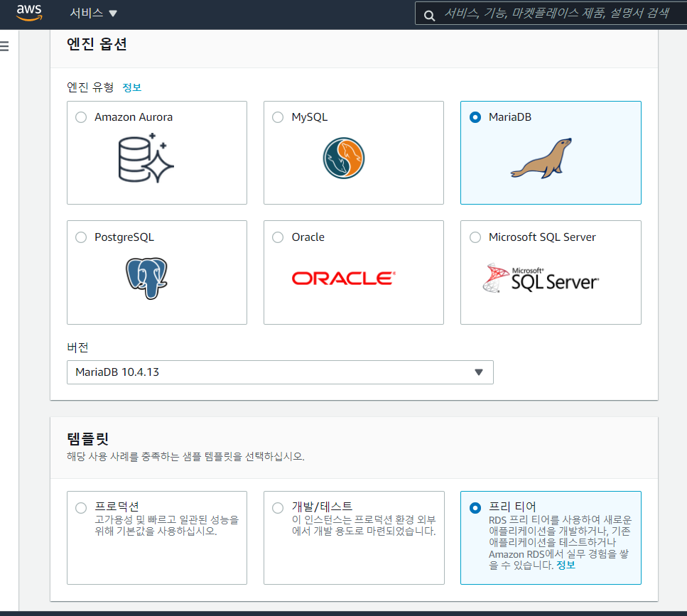
Task: Select the Microsoft SQL Server radio button
Action: click(x=475, y=237)
